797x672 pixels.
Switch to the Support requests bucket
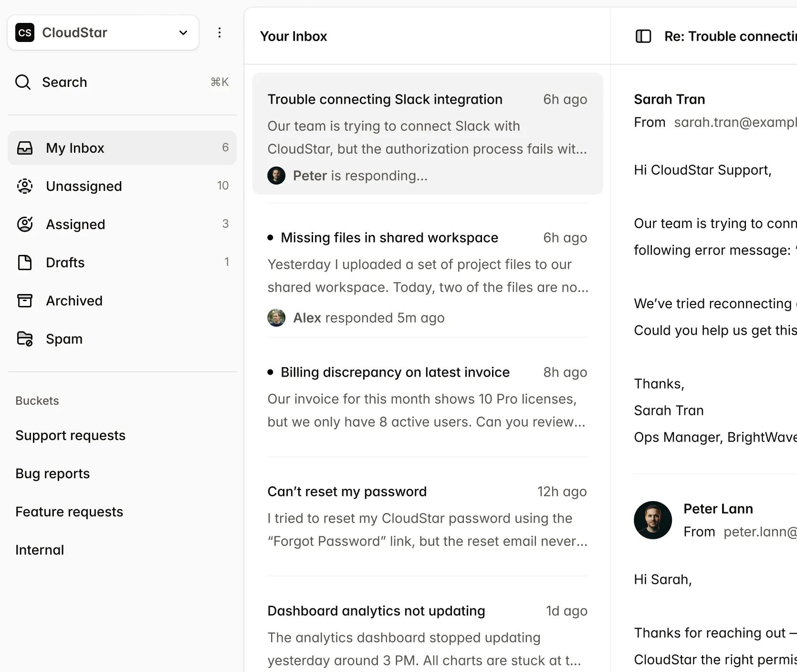(70, 435)
